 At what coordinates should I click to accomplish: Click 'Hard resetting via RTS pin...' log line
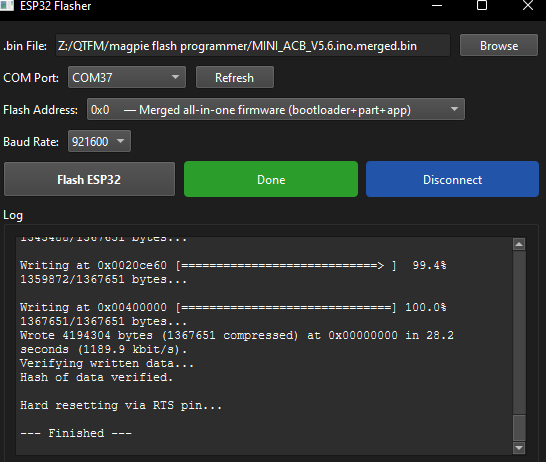121,405
